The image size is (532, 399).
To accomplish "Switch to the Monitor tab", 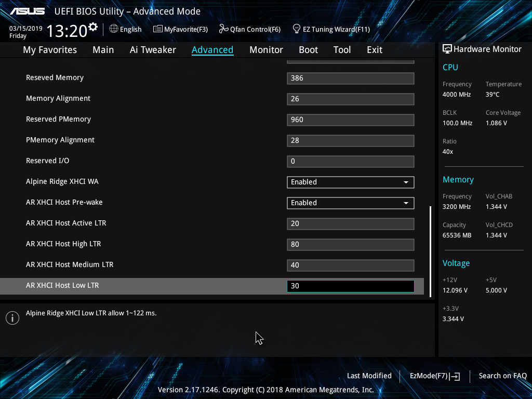I will click(266, 50).
